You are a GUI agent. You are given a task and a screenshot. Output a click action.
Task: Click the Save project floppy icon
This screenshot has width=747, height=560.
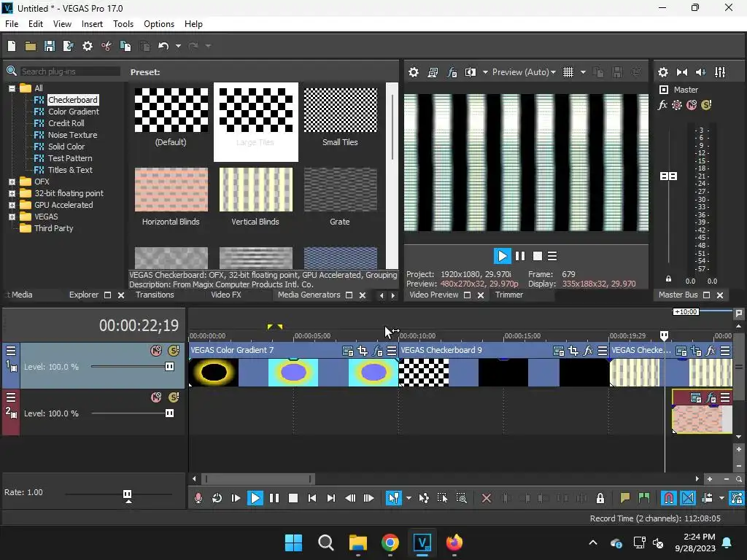(50, 46)
